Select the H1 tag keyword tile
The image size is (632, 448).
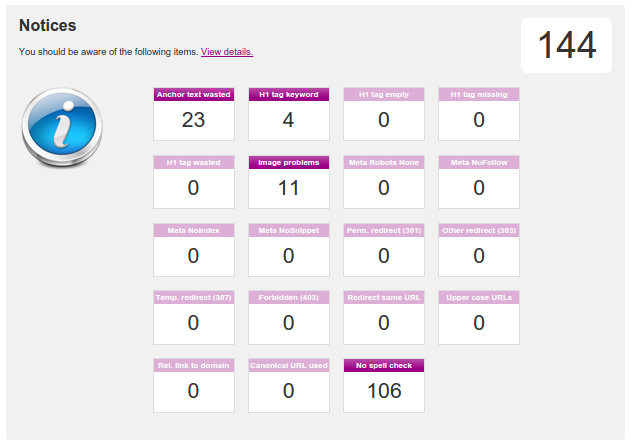[x=289, y=114]
